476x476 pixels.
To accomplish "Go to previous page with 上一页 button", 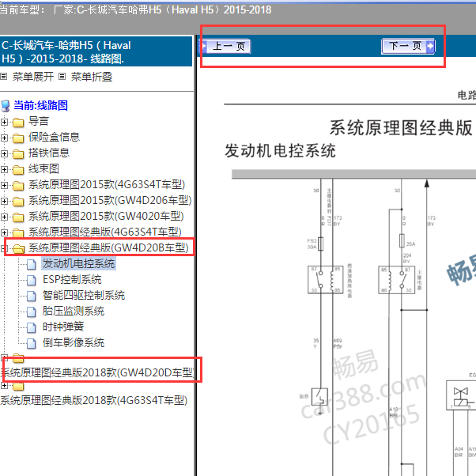I will click(x=225, y=46).
